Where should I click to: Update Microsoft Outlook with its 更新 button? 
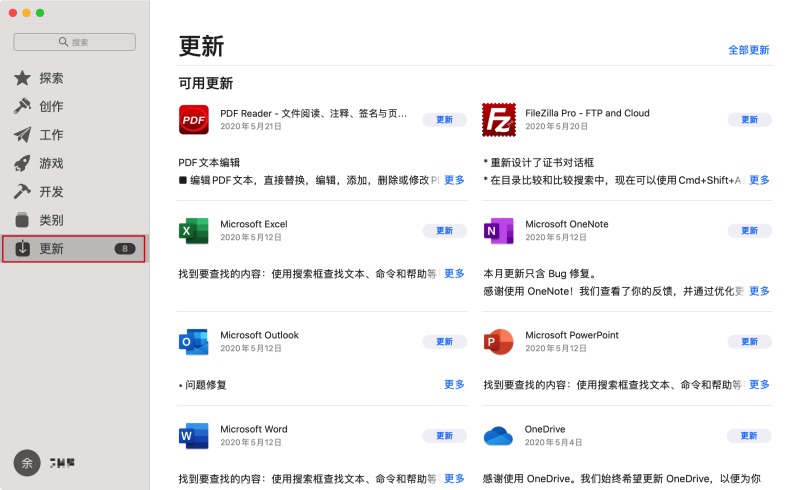[444, 341]
